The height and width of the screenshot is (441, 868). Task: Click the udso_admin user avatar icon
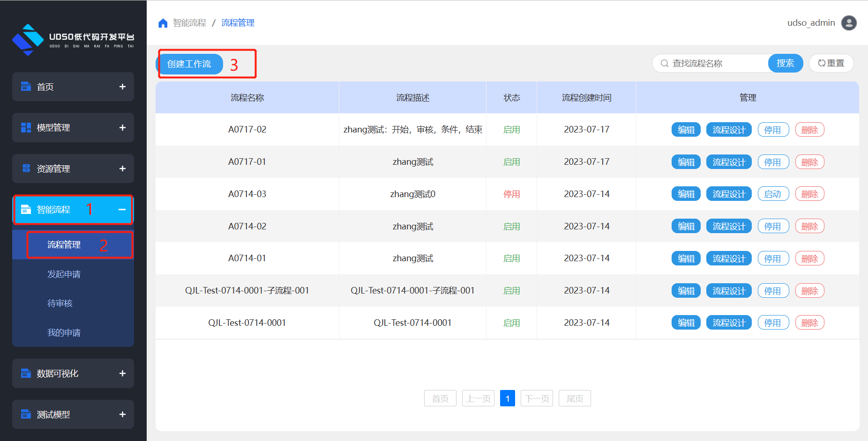point(849,23)
